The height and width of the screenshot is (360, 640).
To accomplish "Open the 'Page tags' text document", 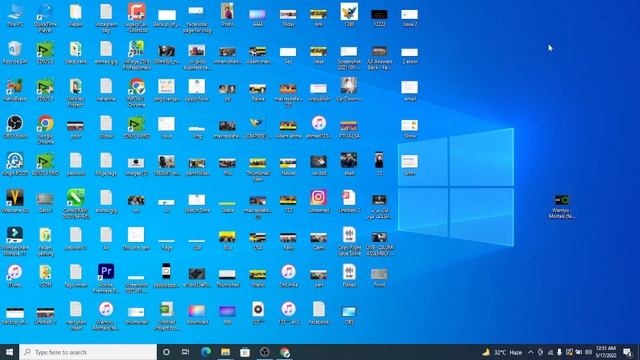I will click(x=106, y=164).
